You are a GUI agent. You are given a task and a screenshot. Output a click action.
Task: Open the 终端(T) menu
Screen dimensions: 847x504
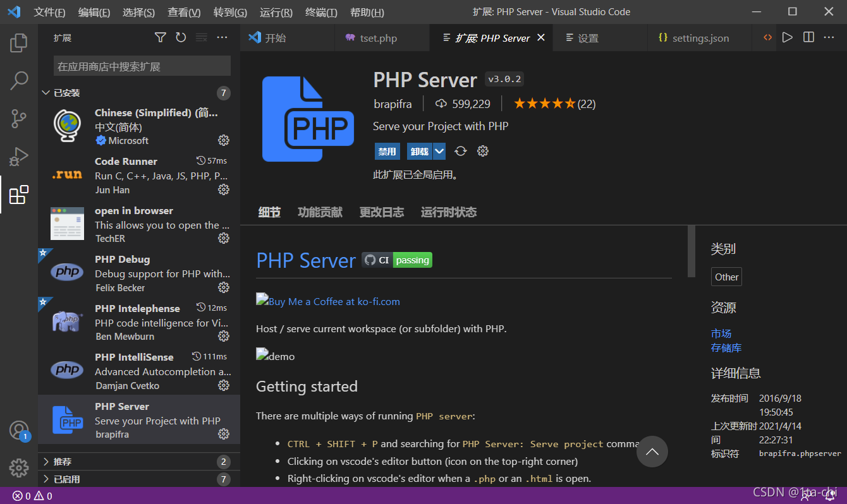pos(321,12)
